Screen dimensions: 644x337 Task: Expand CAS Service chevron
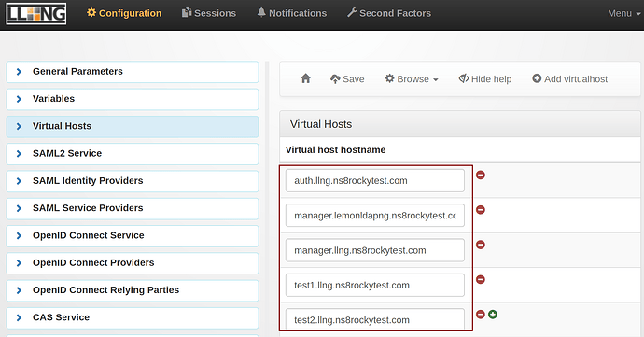tap(19, 317)
